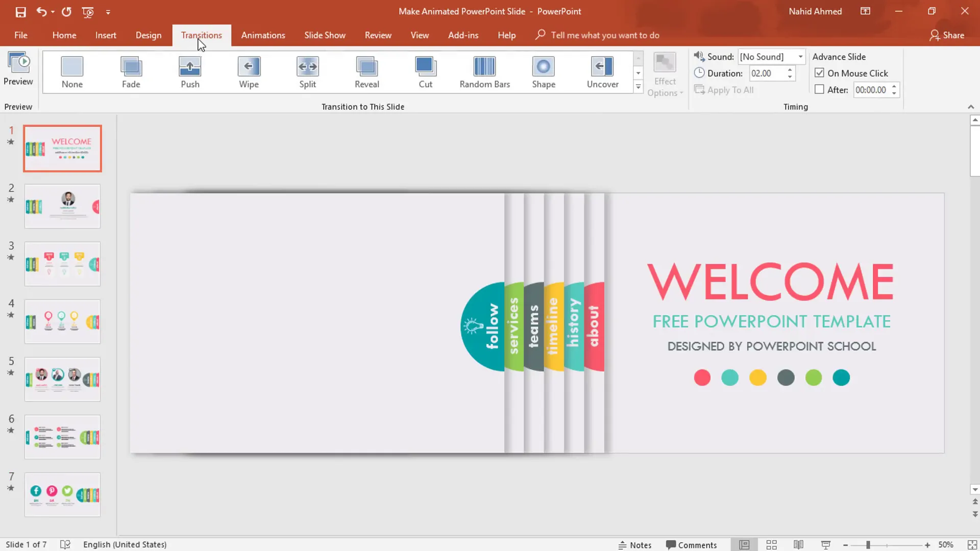Apply the Reveal transition

pos(367,72)
